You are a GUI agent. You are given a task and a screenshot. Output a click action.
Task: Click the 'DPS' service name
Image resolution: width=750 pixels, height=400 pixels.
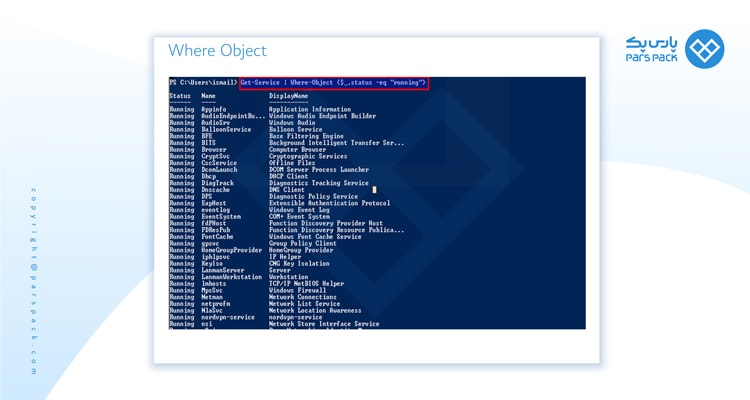click(x=206, y=196)
